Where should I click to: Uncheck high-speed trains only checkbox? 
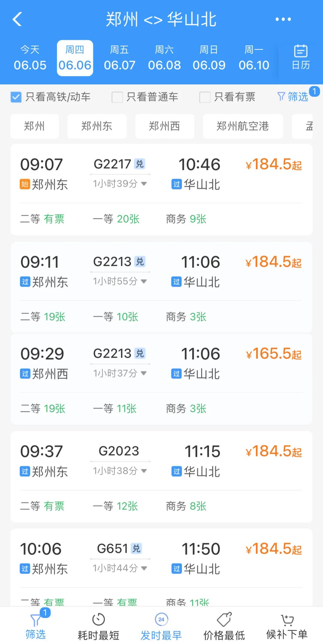[x=16, y=97]
